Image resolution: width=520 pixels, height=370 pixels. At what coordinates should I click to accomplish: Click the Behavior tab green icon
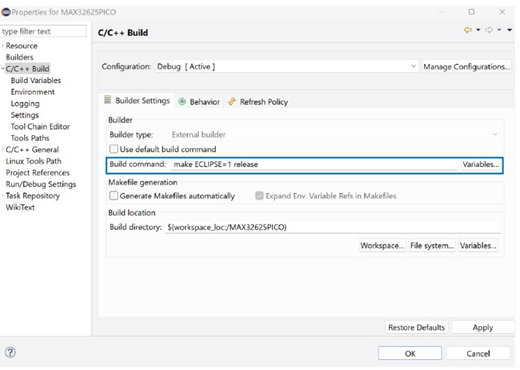tap(182, 102)
